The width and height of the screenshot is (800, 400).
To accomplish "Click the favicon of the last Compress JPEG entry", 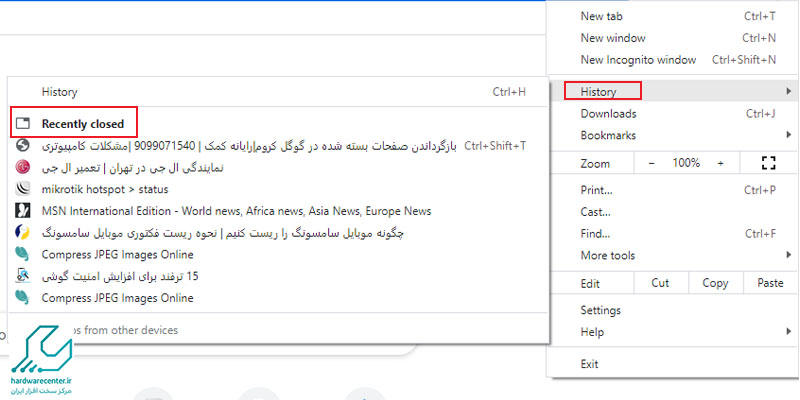I will tap(23, 298).
